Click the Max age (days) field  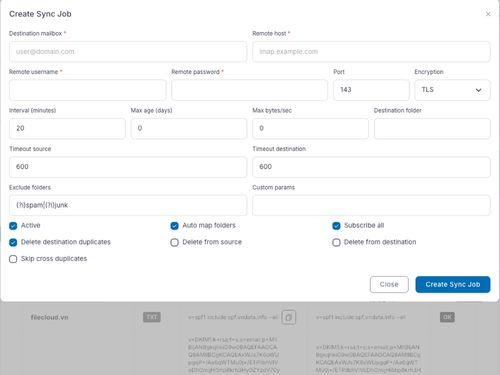pos(189,128)
